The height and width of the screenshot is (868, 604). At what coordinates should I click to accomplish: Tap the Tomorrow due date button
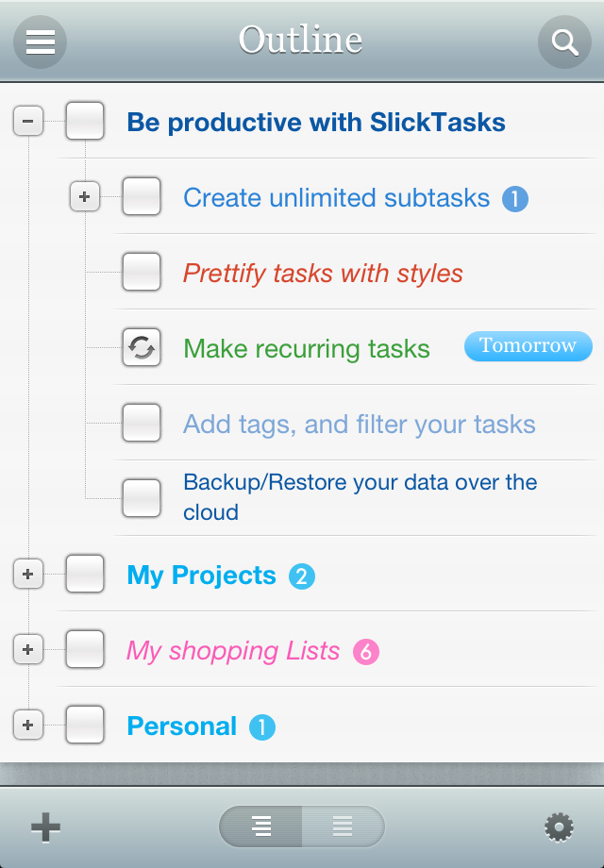528,346
